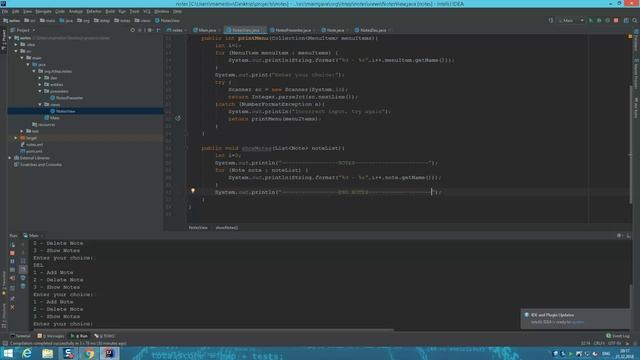The width and height of the screenshot is (640, 360).
Task: Click the Debug bug icon in toolbar
Action: [599, 20]
